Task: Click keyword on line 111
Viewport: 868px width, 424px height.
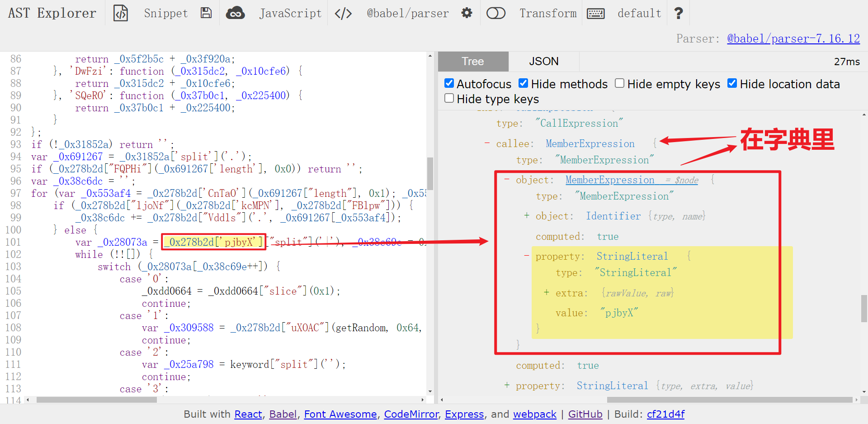Action: (x=250, y=364)
